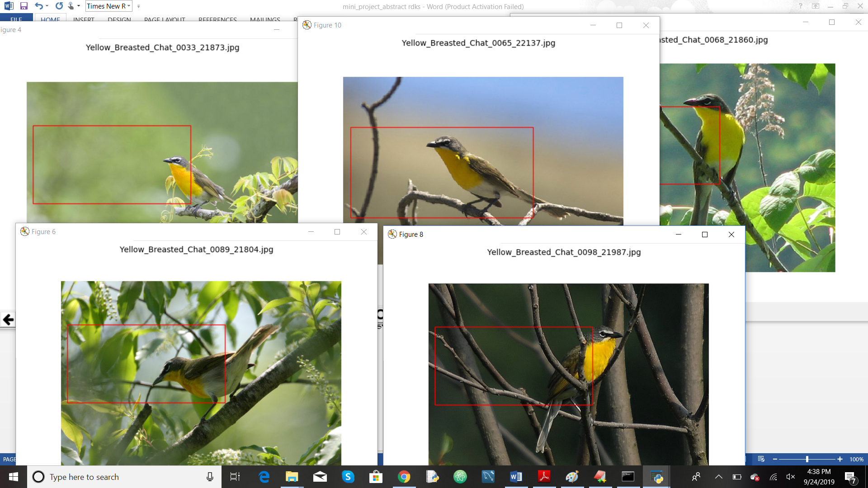Click the Word logo icon in title bar
Viewport: 868px width, 488px height.
pyautogui.click(x=9, y=6)
